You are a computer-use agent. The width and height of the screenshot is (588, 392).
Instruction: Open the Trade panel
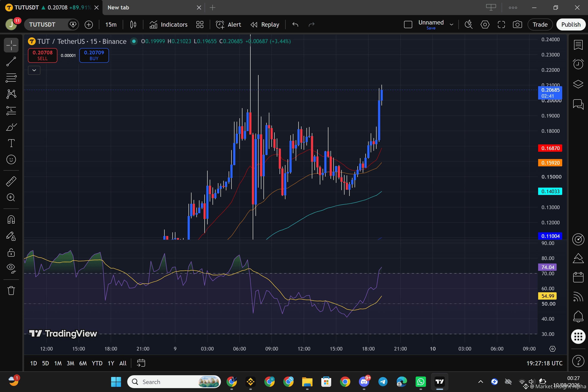540,24
